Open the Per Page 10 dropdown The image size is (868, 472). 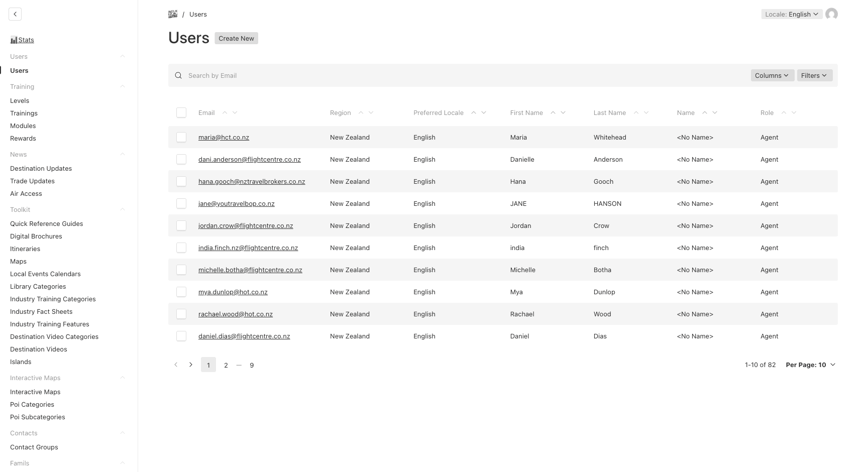(810, 365)
